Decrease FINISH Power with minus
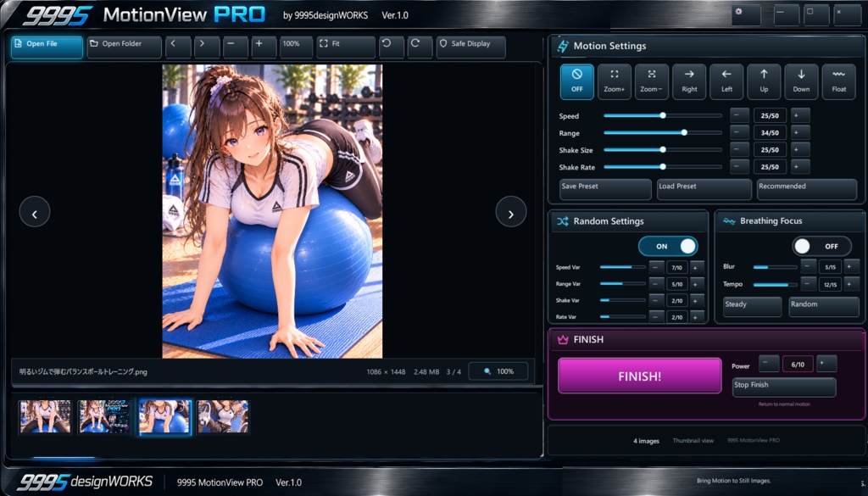Image resolution: width=868 pixels, height=496 pixels. (769, 363)
